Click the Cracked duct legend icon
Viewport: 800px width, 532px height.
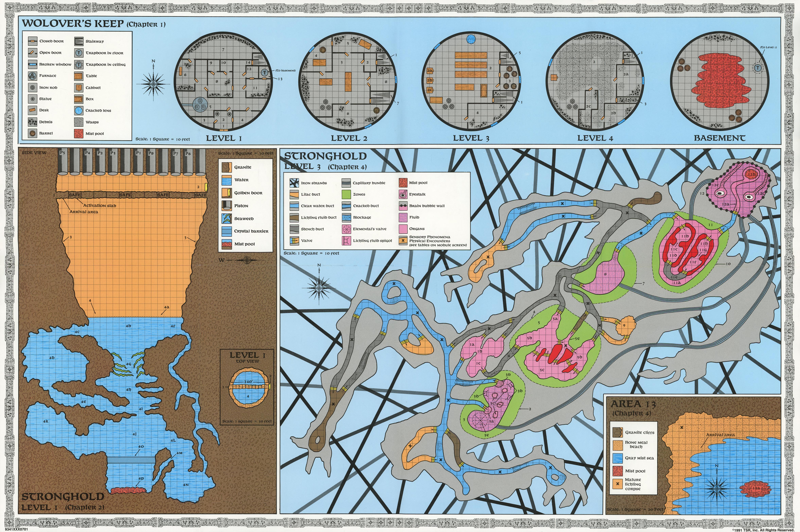pyautogui.click(x=346, y=206)
